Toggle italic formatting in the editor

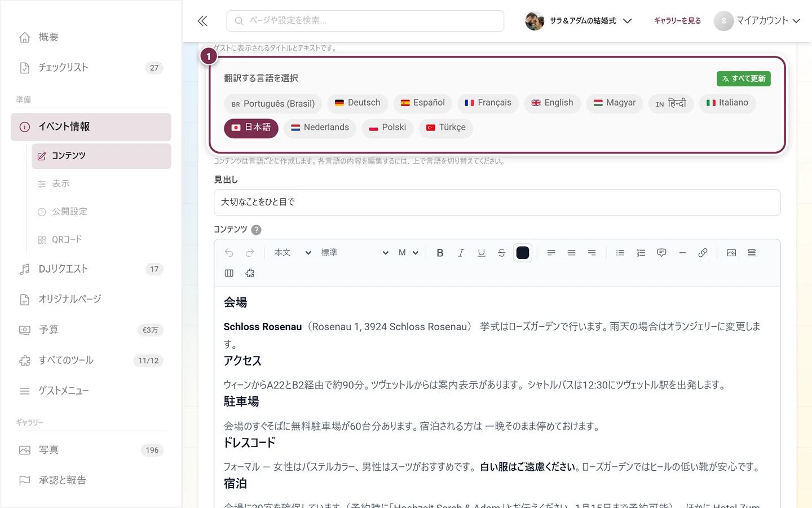pos(461,253)
